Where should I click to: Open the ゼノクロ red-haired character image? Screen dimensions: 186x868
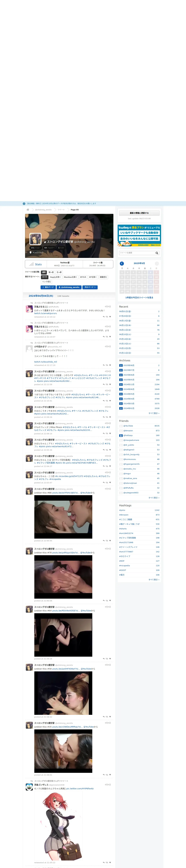point(58,826)
